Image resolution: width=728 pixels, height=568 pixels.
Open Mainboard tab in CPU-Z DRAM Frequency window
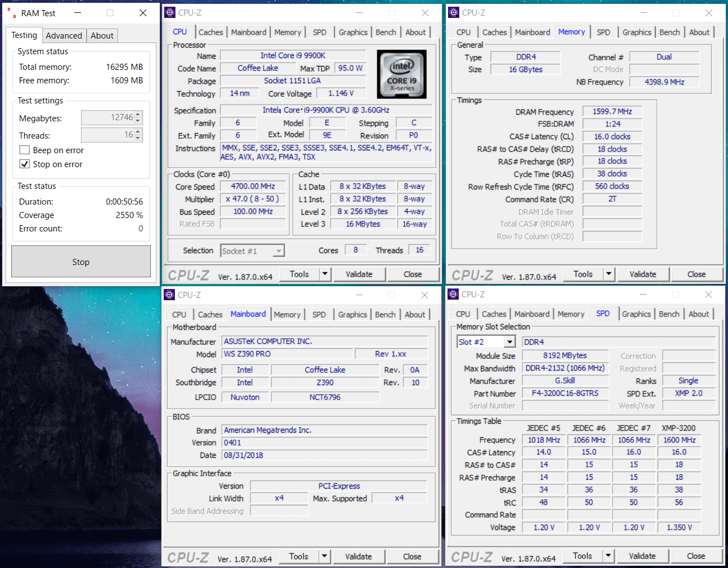(532, 32)
